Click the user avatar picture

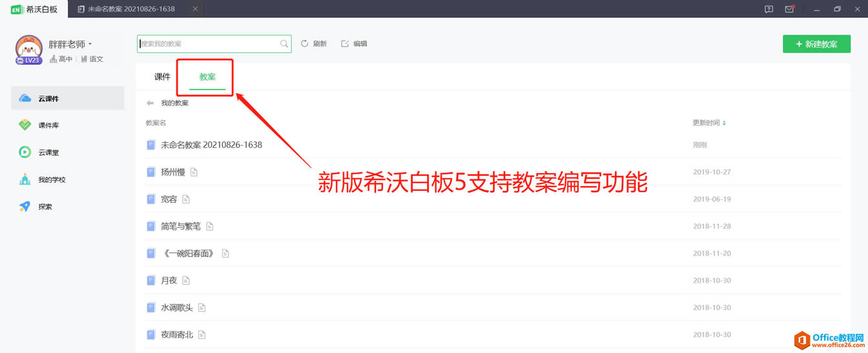point(29,48)
